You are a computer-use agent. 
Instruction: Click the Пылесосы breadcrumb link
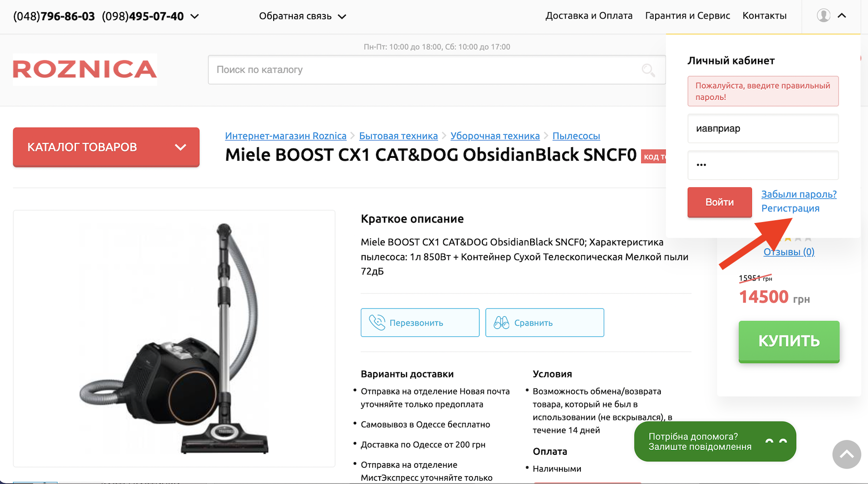576,136
